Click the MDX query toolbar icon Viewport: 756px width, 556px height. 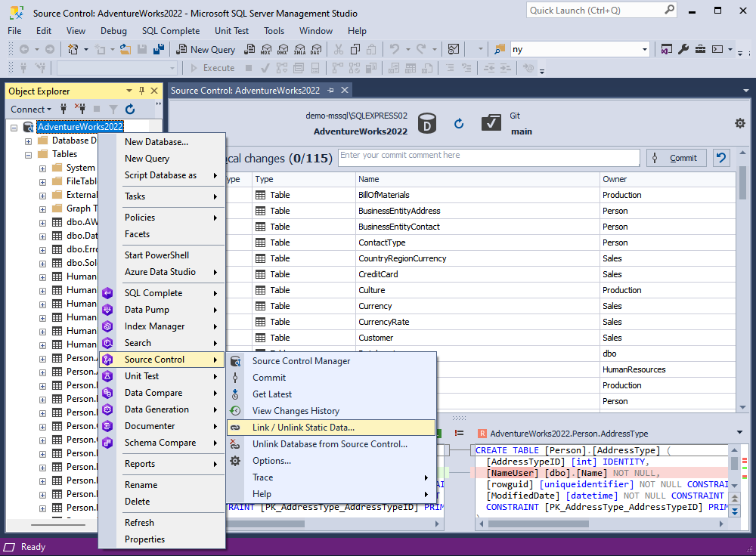pyautogui.click(x=266, y=49)
